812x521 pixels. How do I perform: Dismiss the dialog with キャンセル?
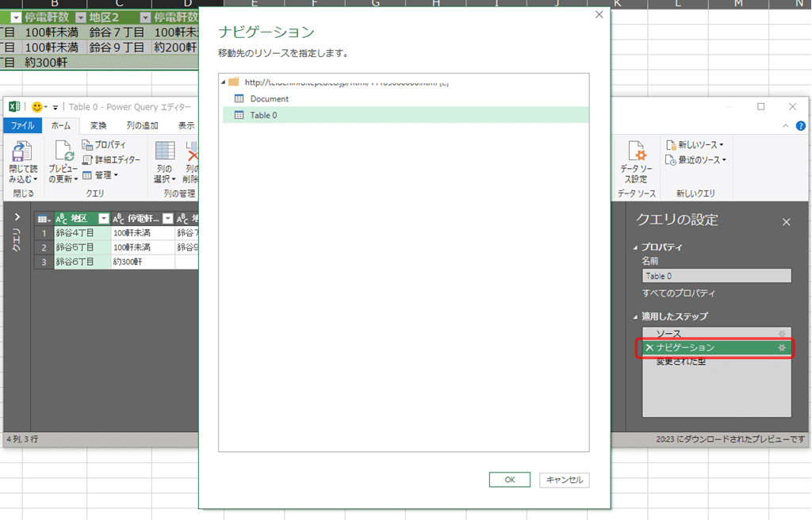tap(564, 480)
